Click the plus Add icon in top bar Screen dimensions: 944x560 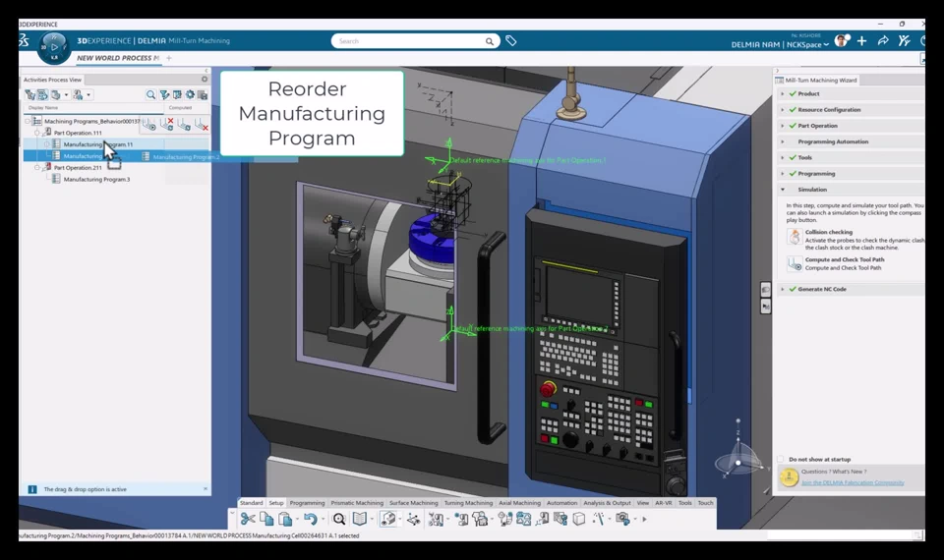(861, 41)
